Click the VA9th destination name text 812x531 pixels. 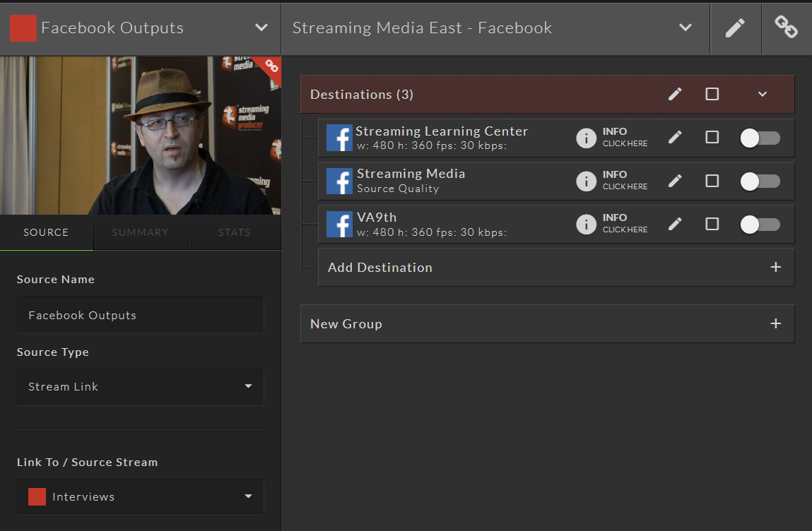click(377, 217)
